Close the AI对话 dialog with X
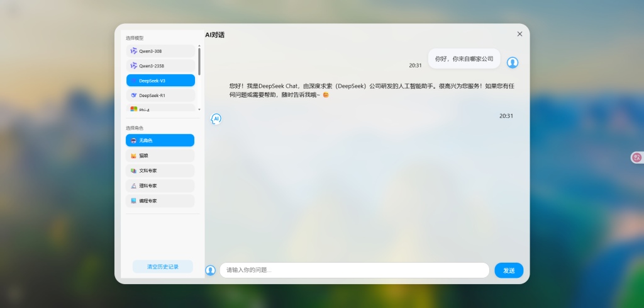Viewport: 644px width, 308px height. (x=519, y=34)
